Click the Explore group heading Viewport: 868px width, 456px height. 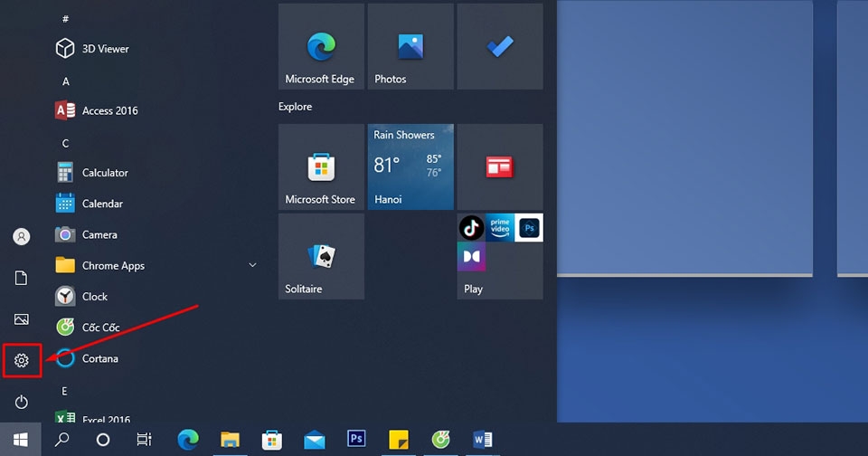click(x=295, y=107)
